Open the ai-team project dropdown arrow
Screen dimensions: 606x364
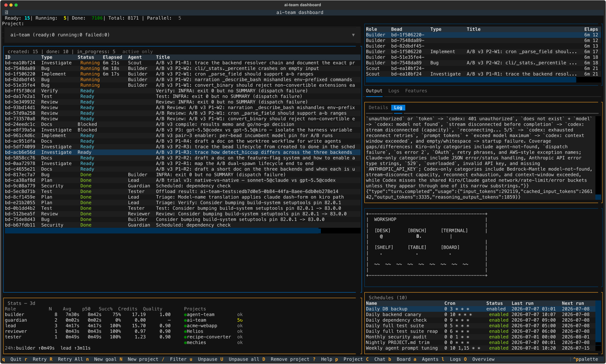click(353, 35)
